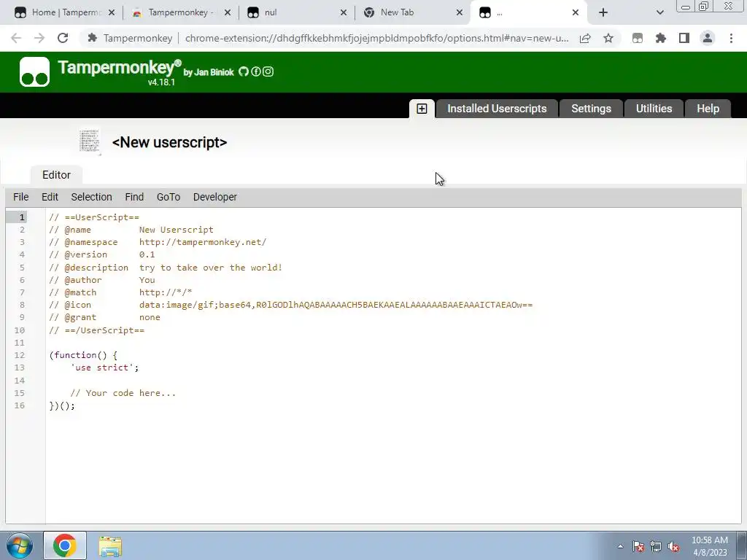Image resolution: width=747 pixels, height=560 pixels.
Task: Go forward with browser forward arrow
Action: pyautogui.click(x=39, y=38)
